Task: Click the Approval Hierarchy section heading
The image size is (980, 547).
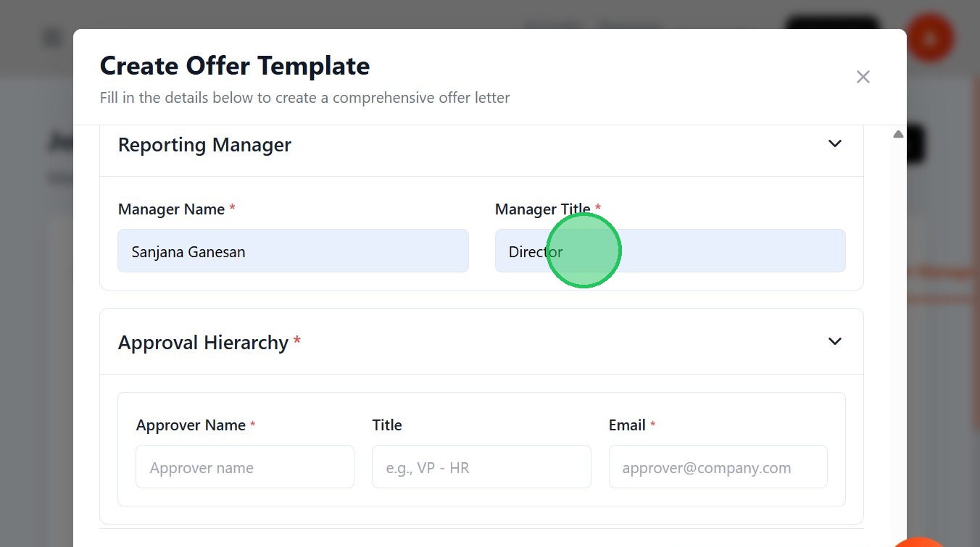Action: [204, 342]
